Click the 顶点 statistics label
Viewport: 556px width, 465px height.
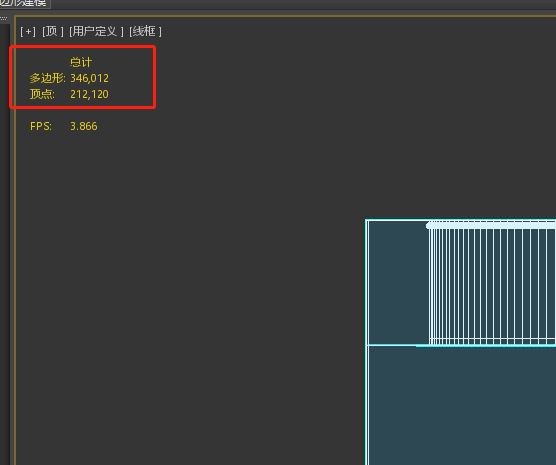pos(42,94)
